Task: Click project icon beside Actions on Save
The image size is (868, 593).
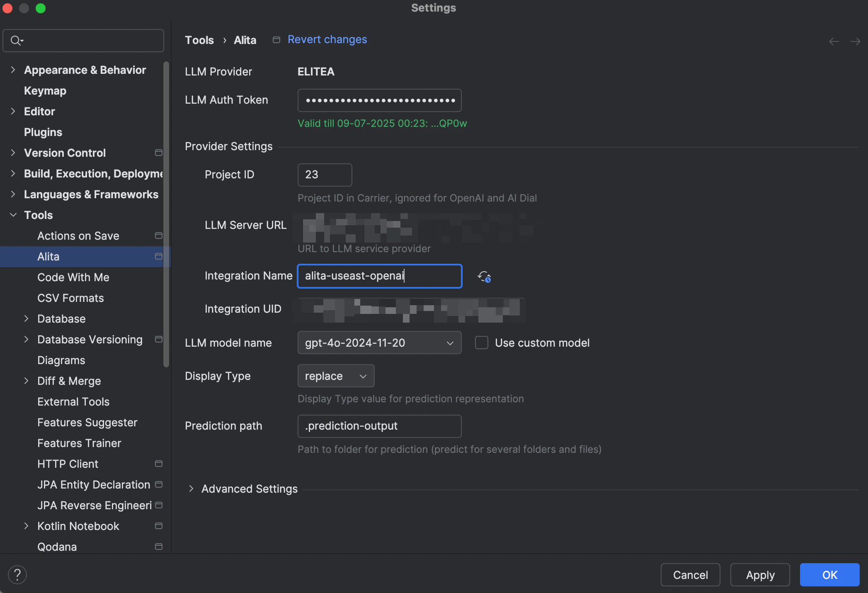Action: [158, 236]
